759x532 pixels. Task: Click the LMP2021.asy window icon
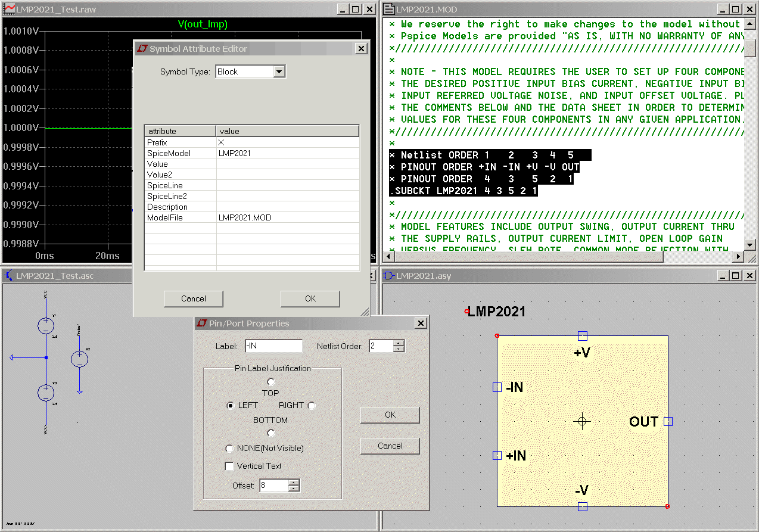(388, 275)
